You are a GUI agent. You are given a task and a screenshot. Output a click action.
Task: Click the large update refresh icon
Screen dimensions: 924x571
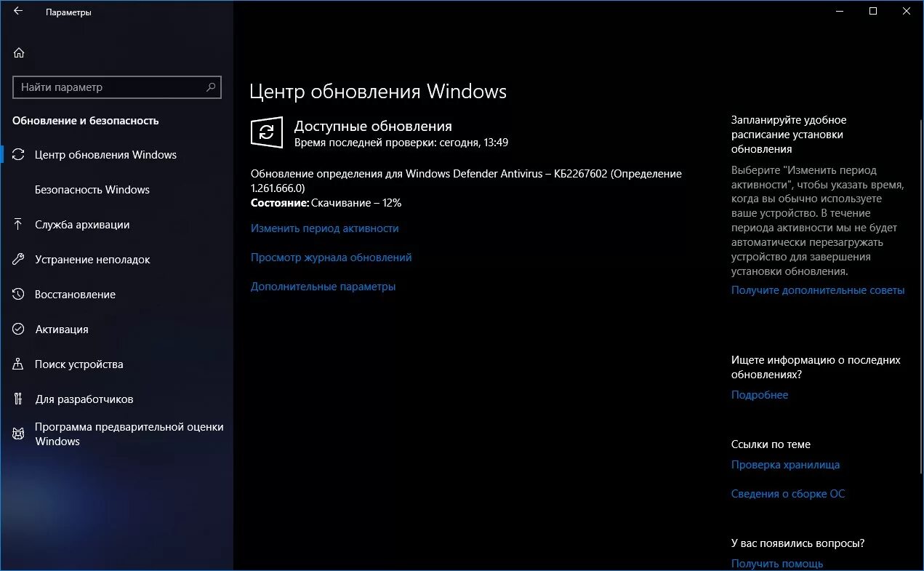267,132
